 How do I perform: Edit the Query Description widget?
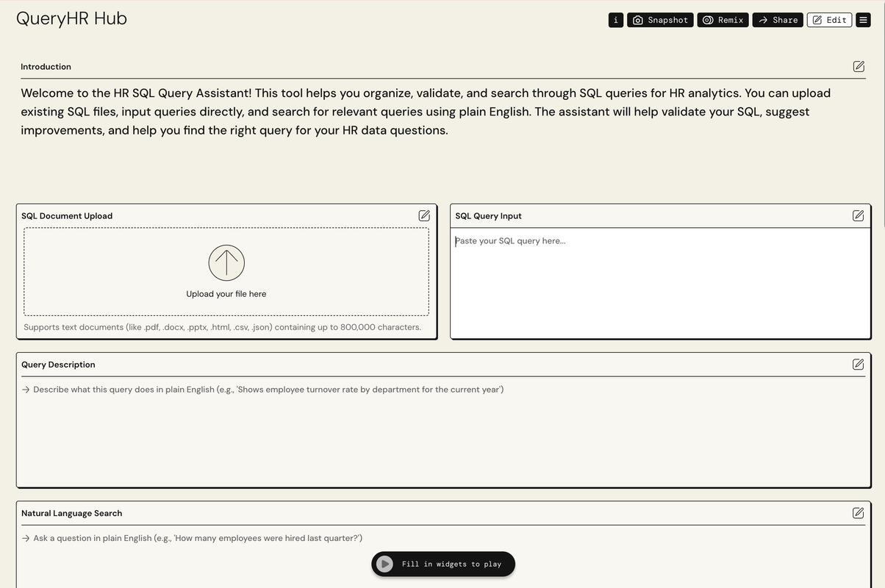pos(858,364)
